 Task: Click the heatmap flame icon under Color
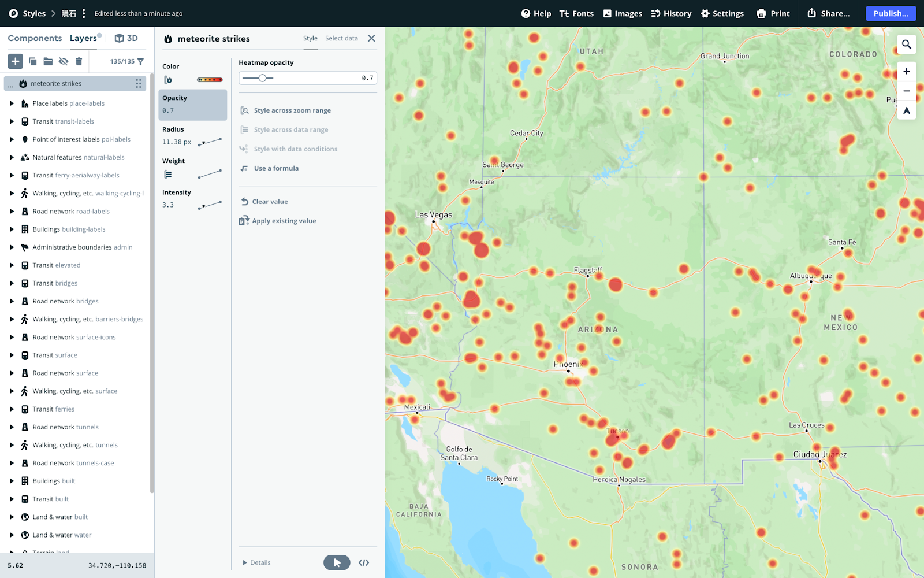168,80
